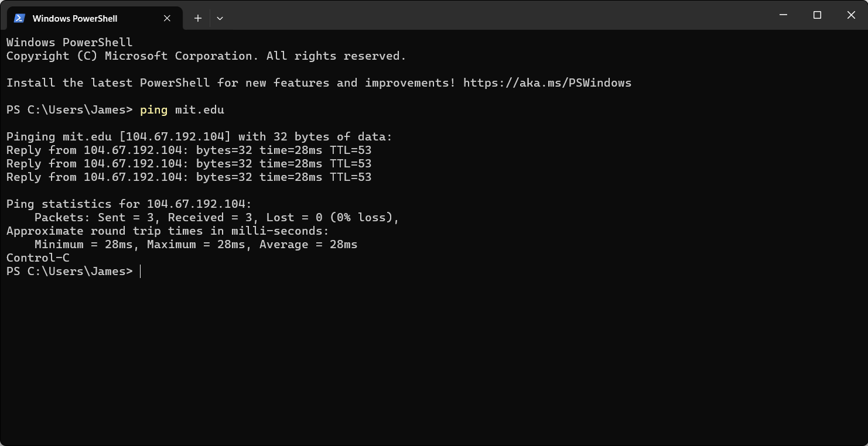868x446 pixels.
Task: Click the yellow "ping" command word
Action: pos(153,110)
